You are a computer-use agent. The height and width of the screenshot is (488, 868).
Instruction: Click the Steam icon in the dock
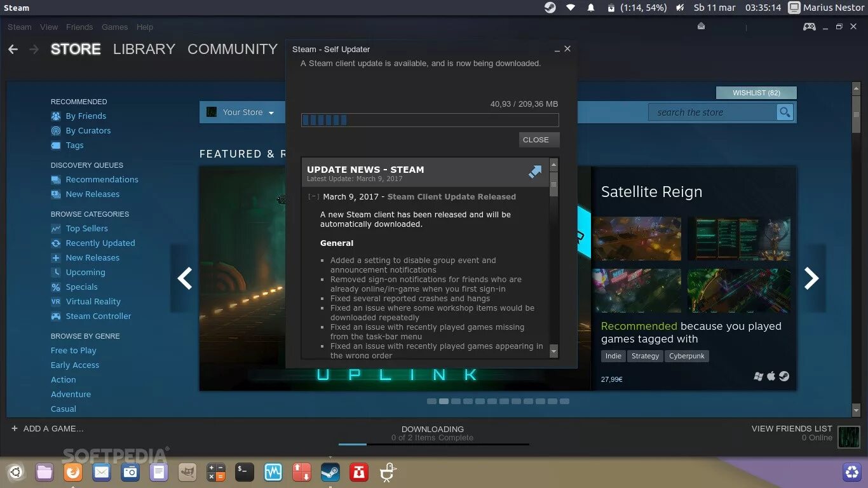(x=330, y=472)
